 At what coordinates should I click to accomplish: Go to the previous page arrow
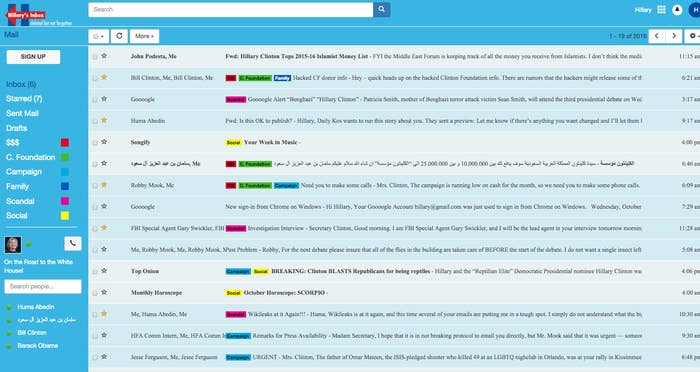[x=657, y=36]
